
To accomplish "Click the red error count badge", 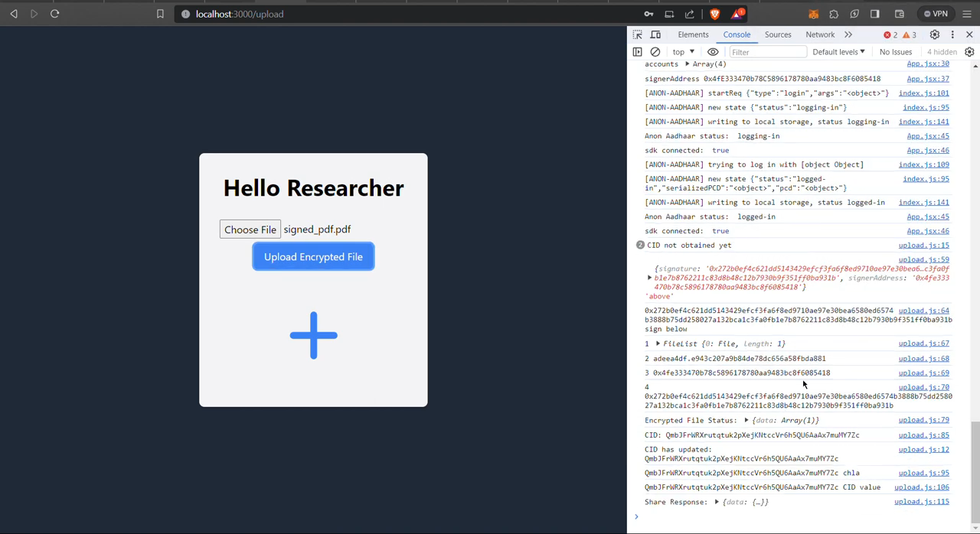I will [890, 34].
